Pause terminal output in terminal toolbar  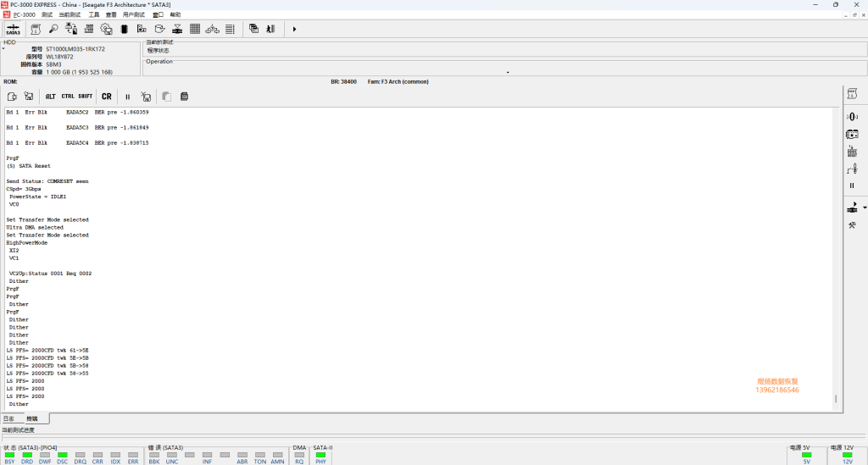tap(128, 97)
